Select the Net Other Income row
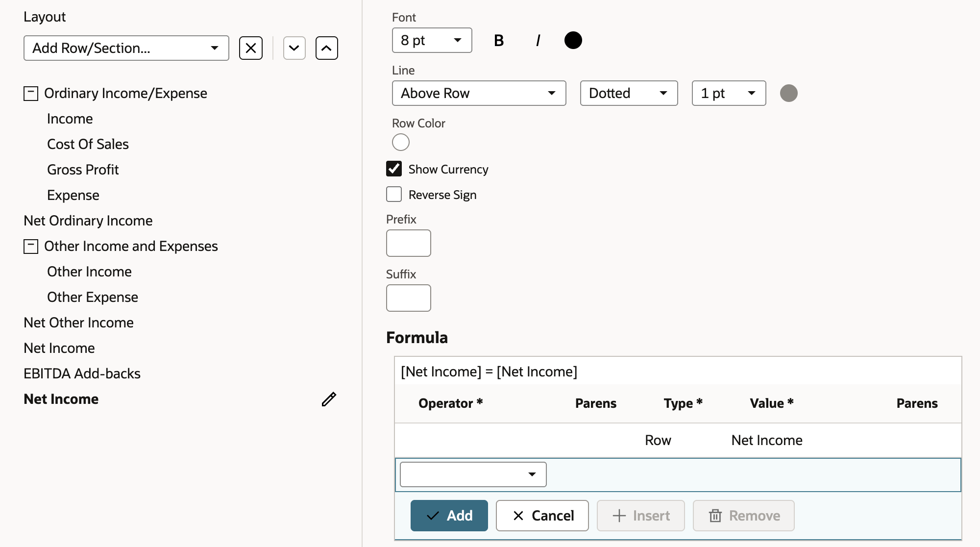The width and height of the screenshot is (980, 547). coord(79,323)
